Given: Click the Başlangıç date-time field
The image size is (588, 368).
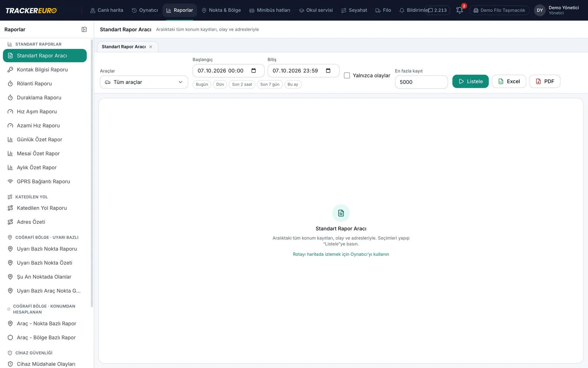Looking at the screenshot, I should tap(228, 71).
